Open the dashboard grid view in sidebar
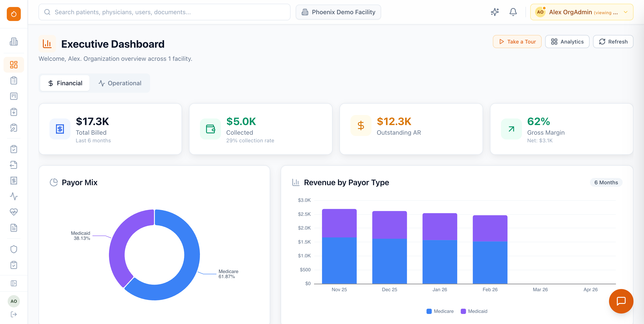This screenshot has height=324, width=644. click(14, 64)
